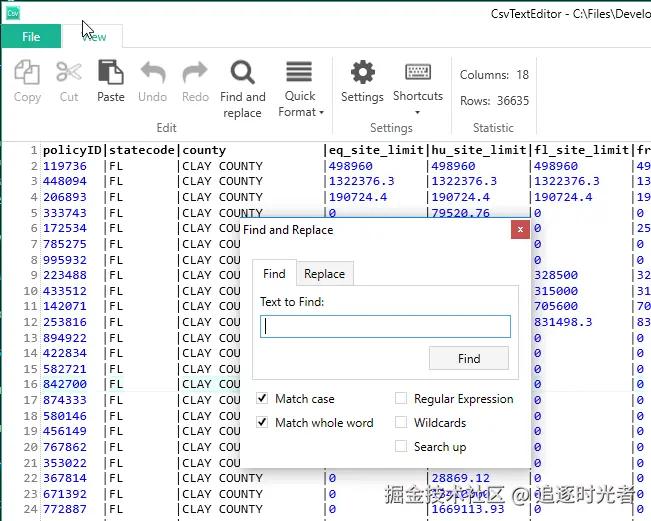Click the eq_site_limit header cell
Viewport: 651px width, 521px height.
point(376,150)
